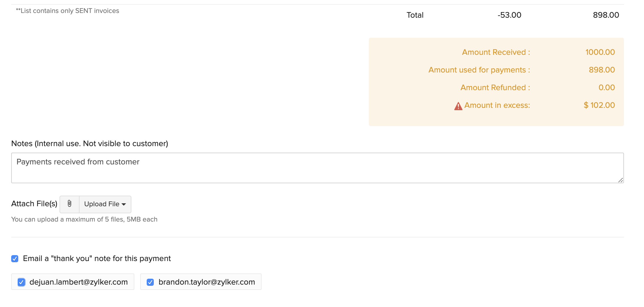This screenshot has height=307, width=644.
Task: Click the notes box resize handle
Action: 620,180
